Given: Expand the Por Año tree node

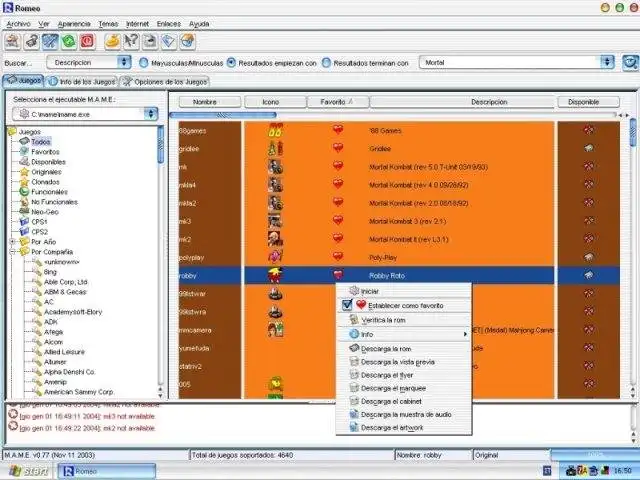Looking at the screenshot, I should tap(13, 242).
